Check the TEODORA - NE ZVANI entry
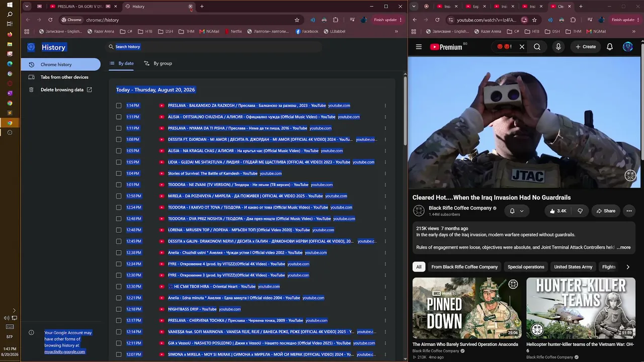644x362 pixels. pyautogui.click(x=119, y=185)
